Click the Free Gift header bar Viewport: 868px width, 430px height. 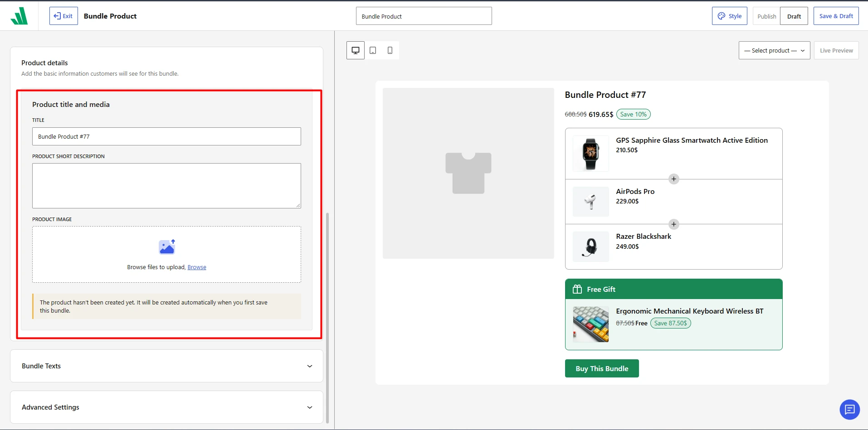coord(673,289)
